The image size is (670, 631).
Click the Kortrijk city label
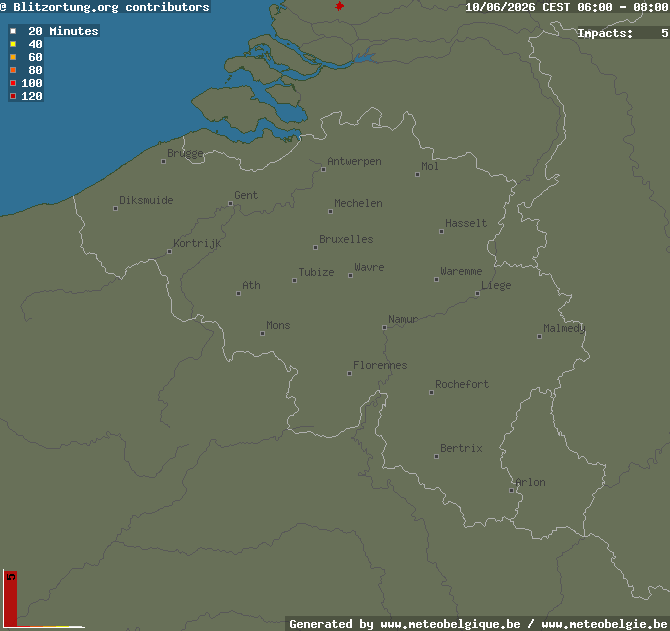click(x=197, y=244)
